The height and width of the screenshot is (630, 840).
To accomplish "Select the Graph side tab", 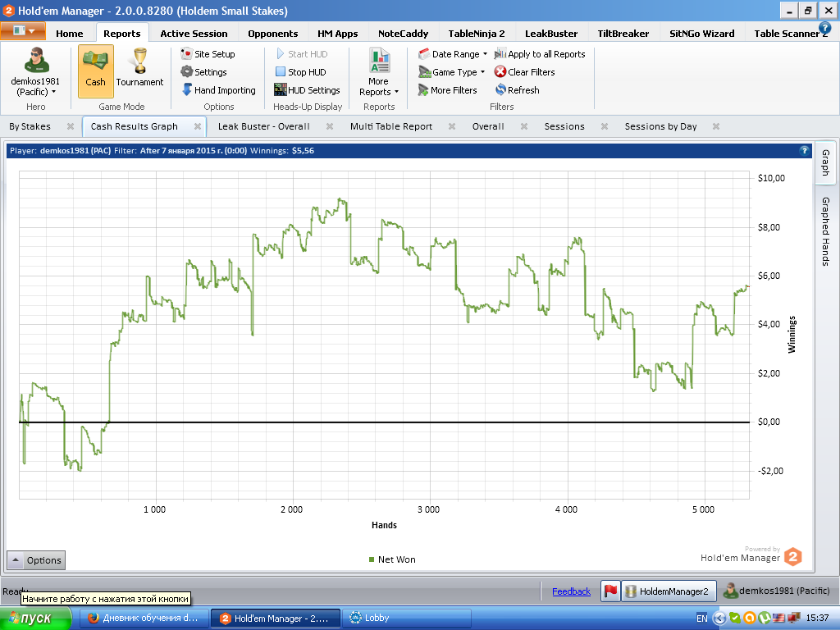I will 825,162.
